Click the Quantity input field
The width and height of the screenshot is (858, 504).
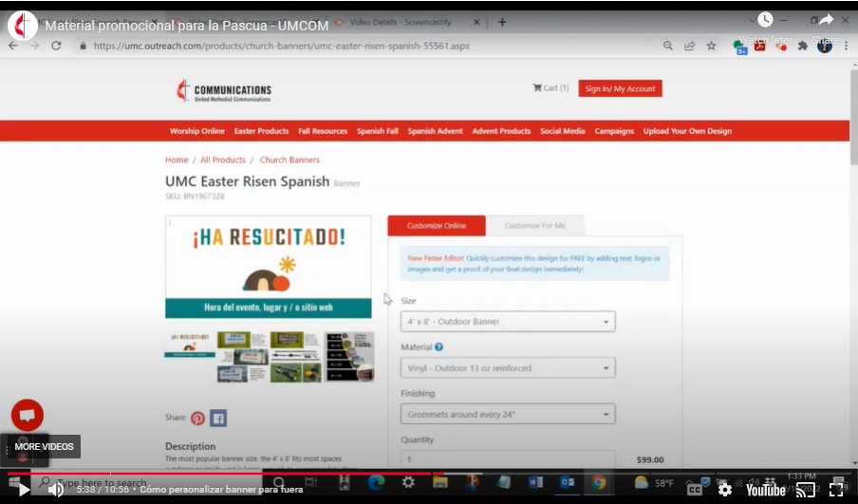[508, 459]
